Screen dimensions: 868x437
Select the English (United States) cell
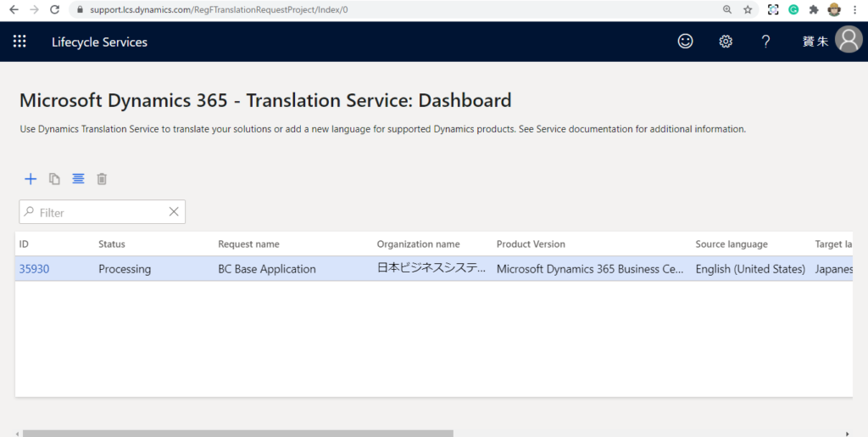(751, 269)
